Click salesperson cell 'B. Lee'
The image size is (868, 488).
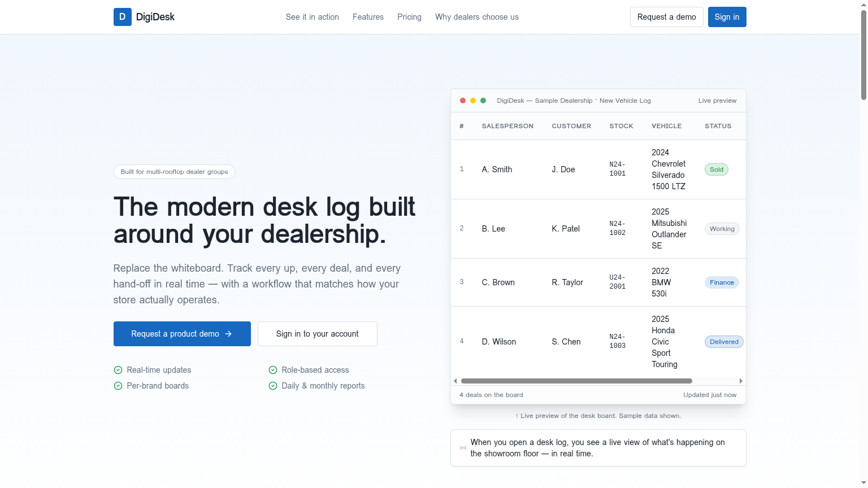pos(493,229)
